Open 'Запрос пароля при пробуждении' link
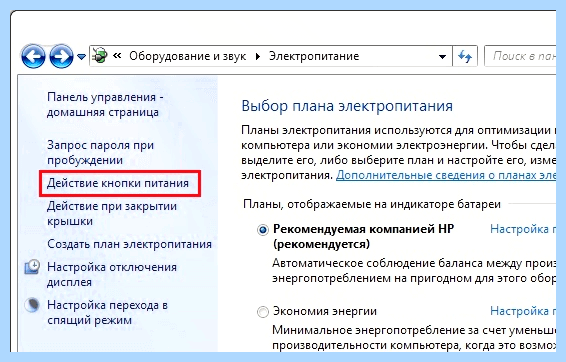 tap(100, 152)
